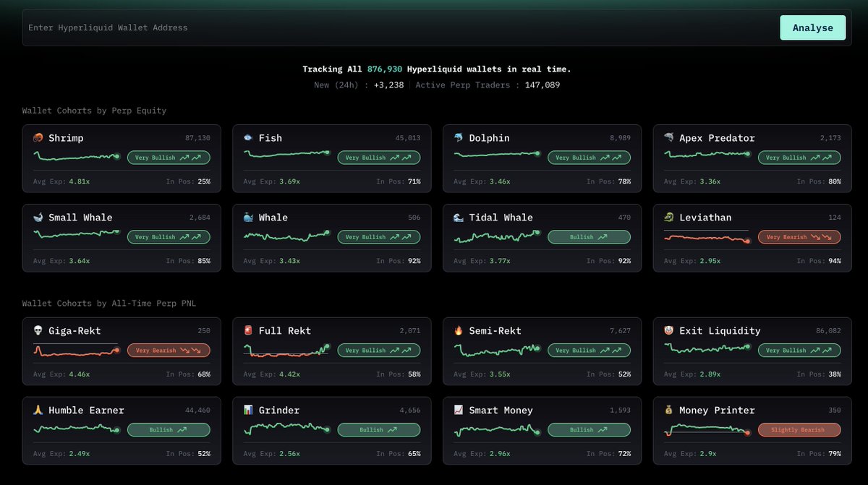Click Whale's Very Bullish badge
Screen dimensions: 868x485
click(379, 237)
